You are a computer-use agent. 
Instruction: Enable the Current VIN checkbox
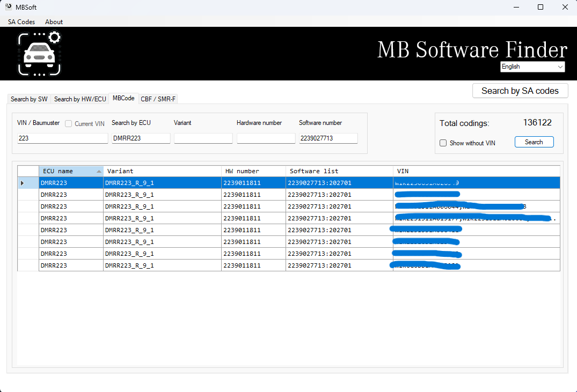pyautogui.click(x=68, y=123)
